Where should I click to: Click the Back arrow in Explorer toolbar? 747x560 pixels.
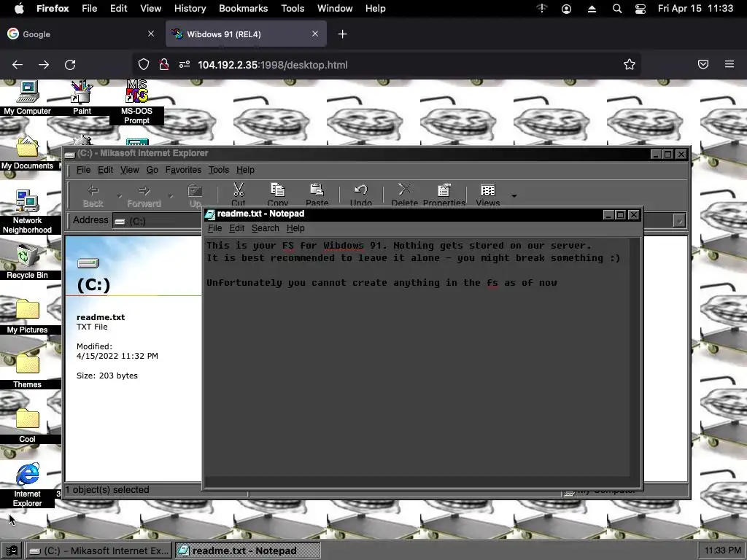(93, 195)
